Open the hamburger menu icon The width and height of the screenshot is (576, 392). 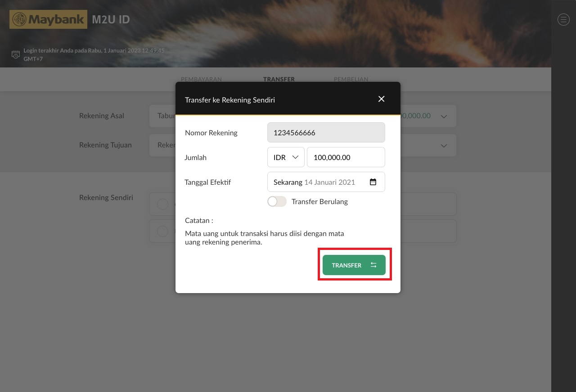563,19
